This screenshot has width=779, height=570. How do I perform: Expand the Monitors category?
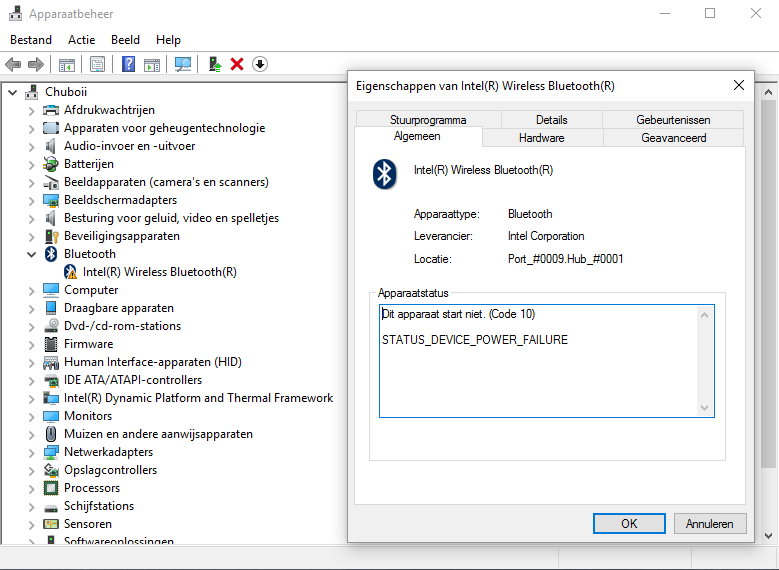31,416
